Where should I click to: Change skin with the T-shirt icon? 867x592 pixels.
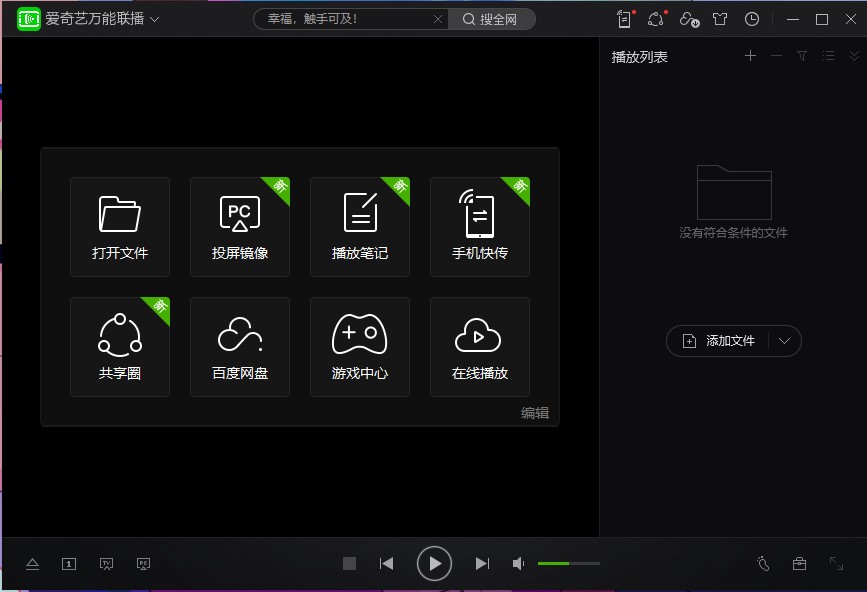point(721,18)
